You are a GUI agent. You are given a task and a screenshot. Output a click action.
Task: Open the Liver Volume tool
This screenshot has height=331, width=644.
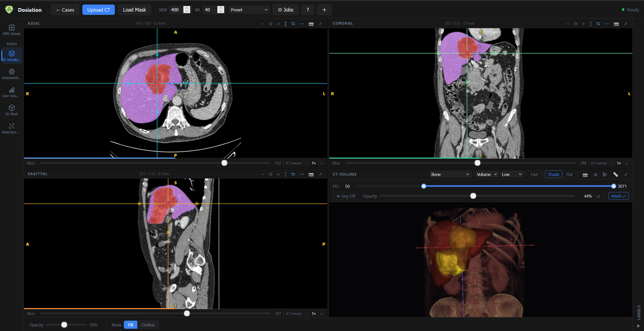pos(12,92)
